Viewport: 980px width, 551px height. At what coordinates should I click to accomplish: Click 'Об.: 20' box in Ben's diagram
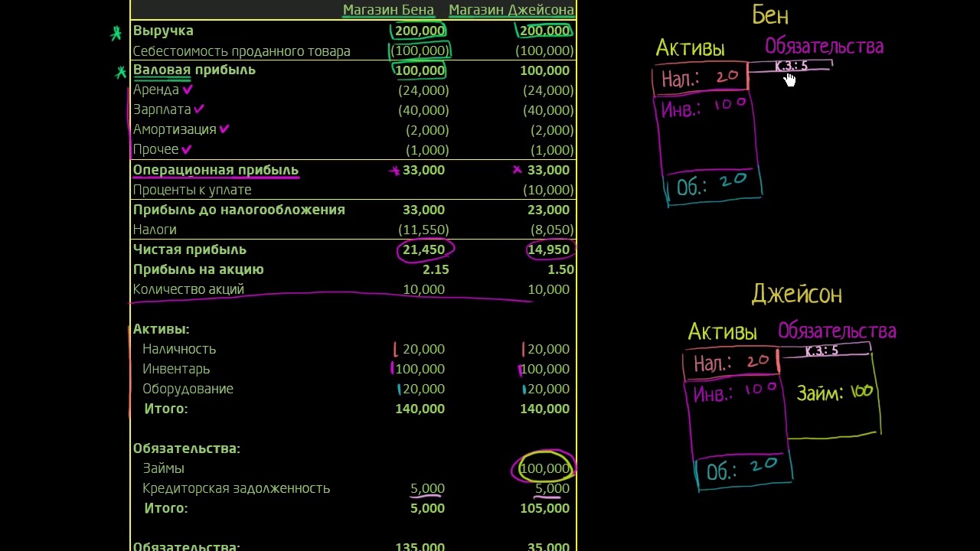pos(711,184)
